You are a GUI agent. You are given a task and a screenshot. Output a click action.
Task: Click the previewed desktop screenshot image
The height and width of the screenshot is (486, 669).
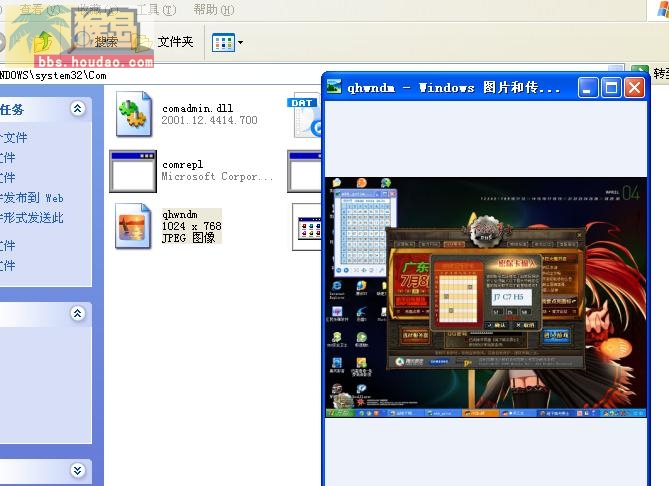click(x=486, y=297)
